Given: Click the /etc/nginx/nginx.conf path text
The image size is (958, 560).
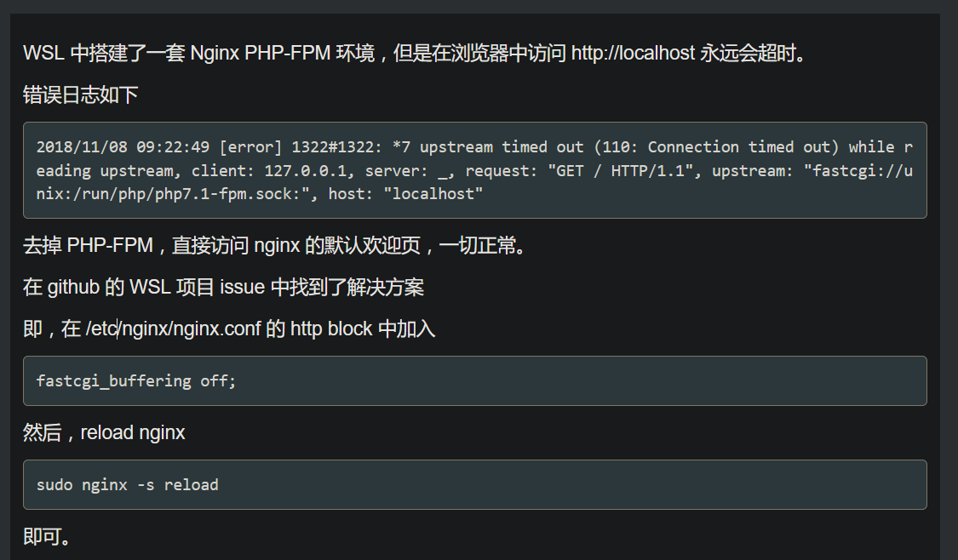Looking at the screenshot, I should pyautogui.click(x=174, y=329).
